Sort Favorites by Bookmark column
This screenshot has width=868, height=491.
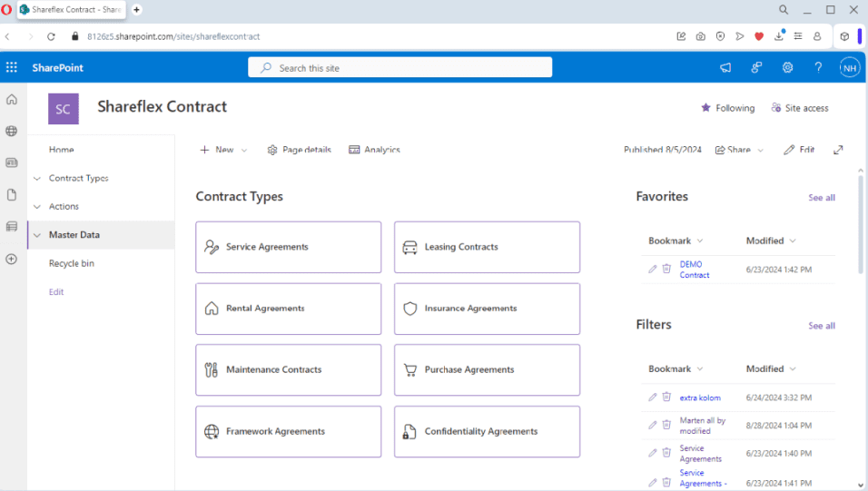point(676,241)
